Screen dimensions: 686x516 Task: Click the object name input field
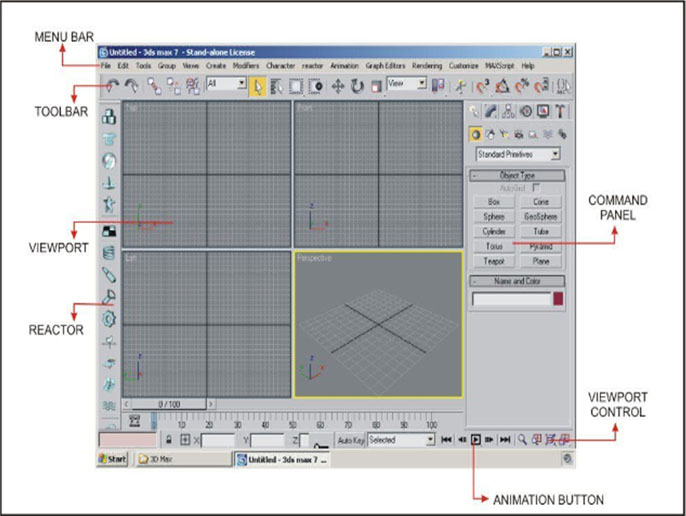(511, 299)
